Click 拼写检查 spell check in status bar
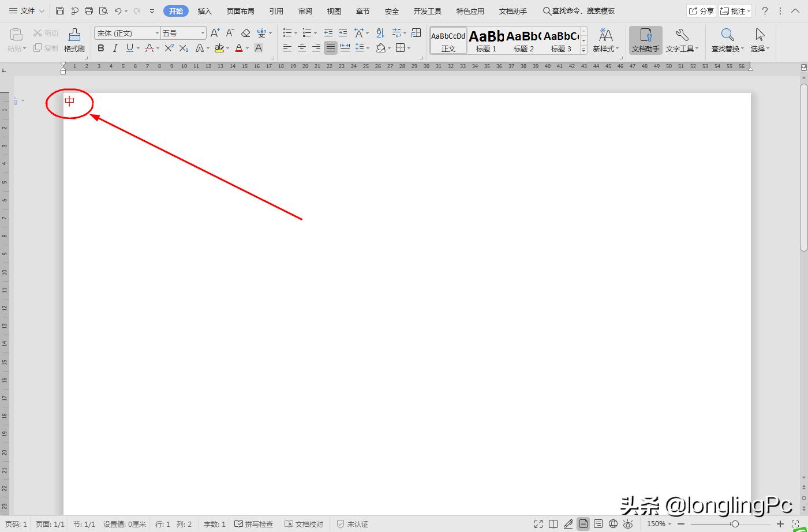The image size is (808, 532). click(253, 524)
